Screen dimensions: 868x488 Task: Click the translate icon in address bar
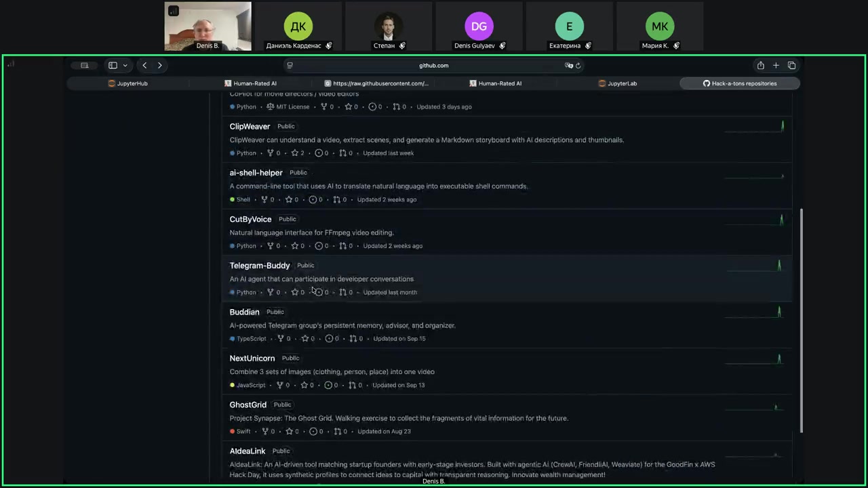pos(568,66)
